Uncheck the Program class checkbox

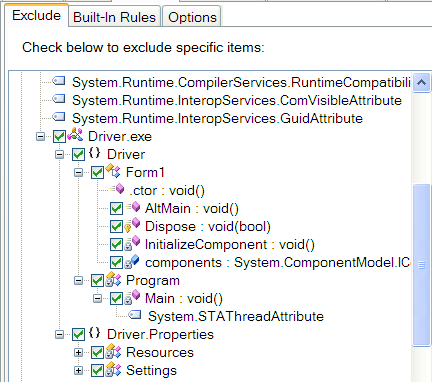click(97, 280)
